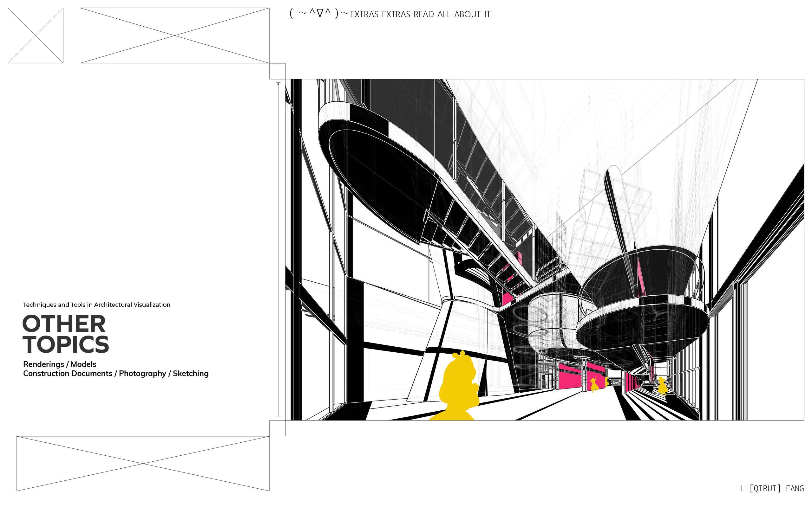Viewport: 812px width, 507px height.
Task: Click the vertical dimension line beside drawing
Action: [x=278, y=250]
